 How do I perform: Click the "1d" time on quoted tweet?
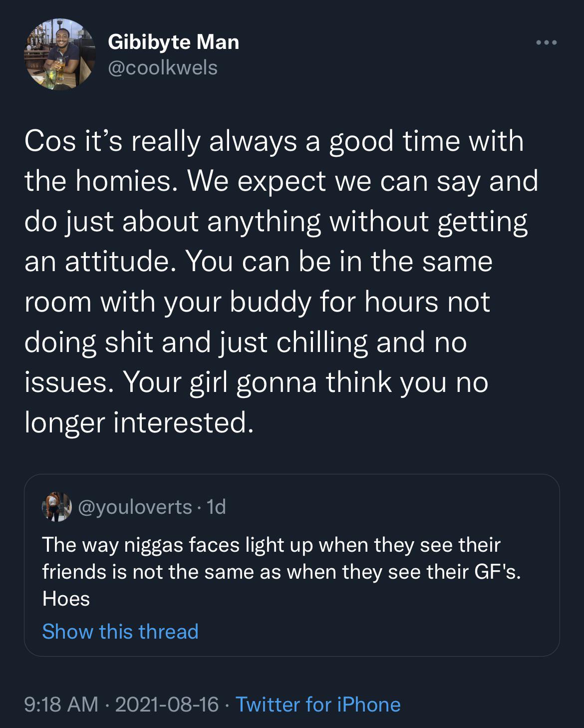(216, 507)
